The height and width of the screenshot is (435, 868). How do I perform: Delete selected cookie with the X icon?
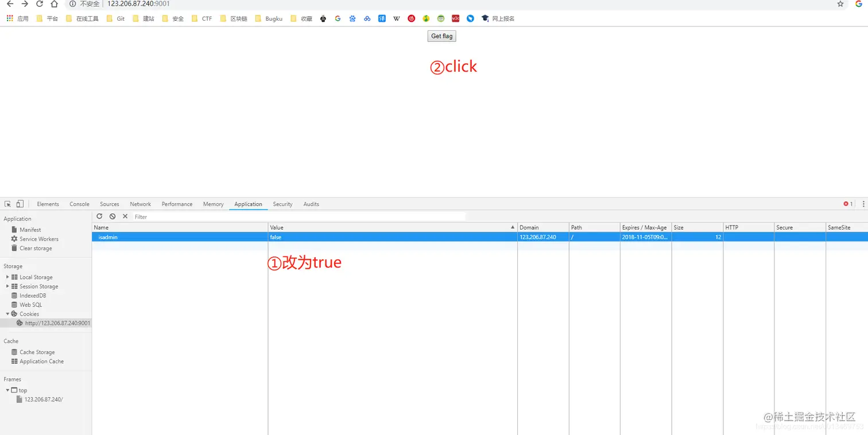(x=125, y=216)
